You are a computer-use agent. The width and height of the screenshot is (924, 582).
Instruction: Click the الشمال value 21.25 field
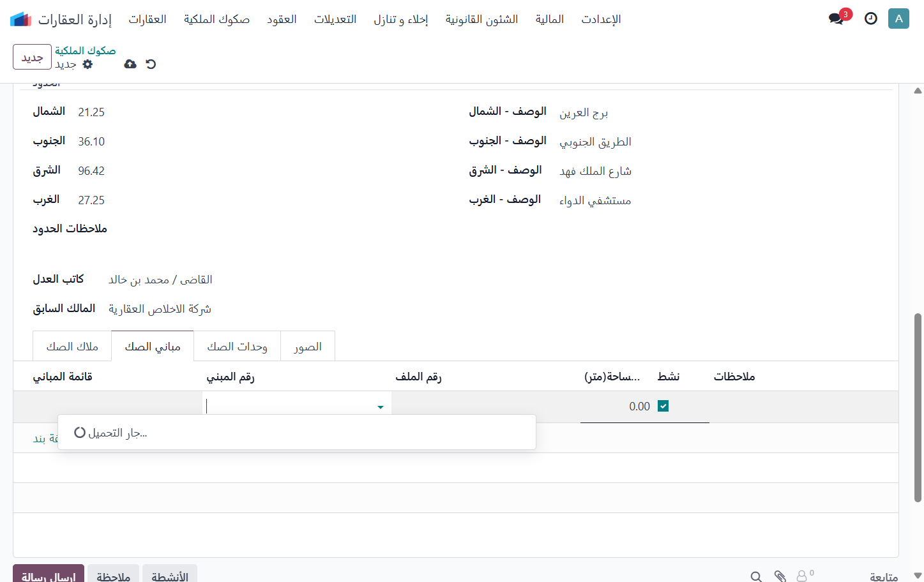coord(91,112)
